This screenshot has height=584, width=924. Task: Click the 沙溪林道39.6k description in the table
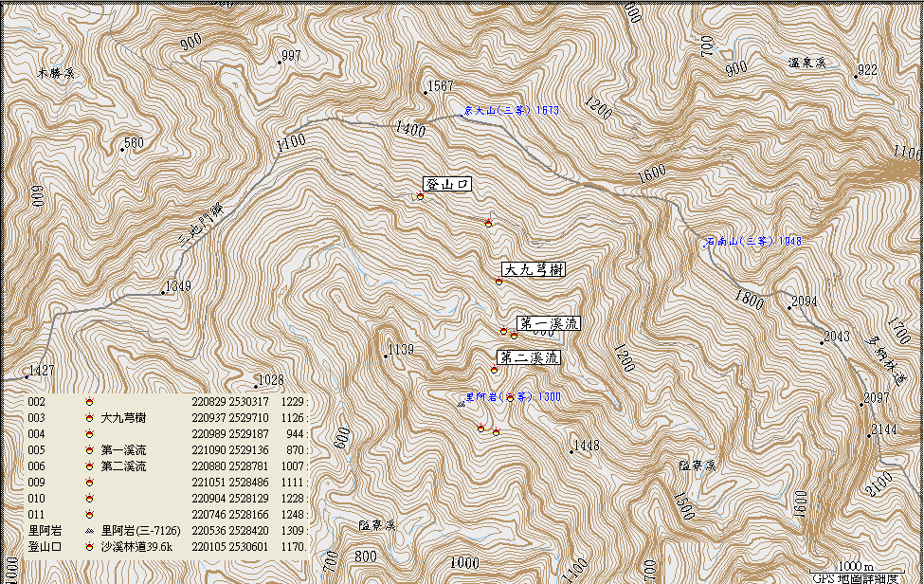136,547
